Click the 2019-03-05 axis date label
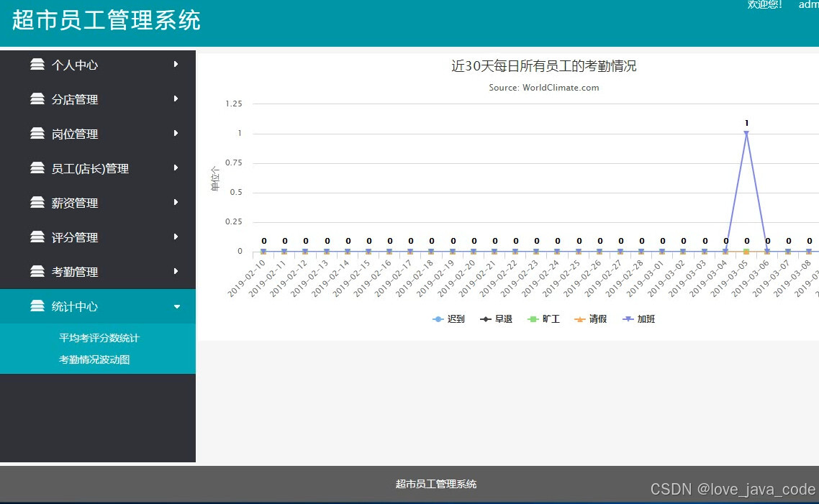Image resolution: width=819 pixels, height=504 pixels. point(729,279)
